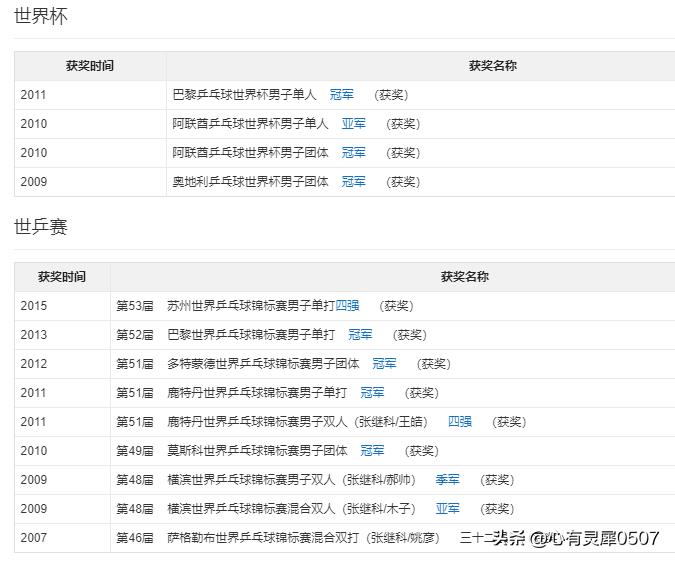The image size is (675, 562).
Task: Select year 2007 in 萨格勒布 row
Action: pyautogui.click(x=34, y=538)
